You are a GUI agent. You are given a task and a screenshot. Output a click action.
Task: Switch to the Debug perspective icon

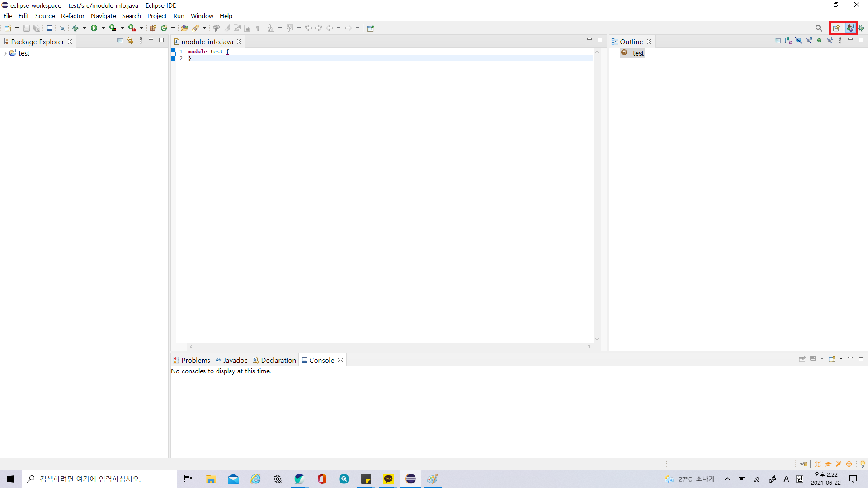click(861, 28)
